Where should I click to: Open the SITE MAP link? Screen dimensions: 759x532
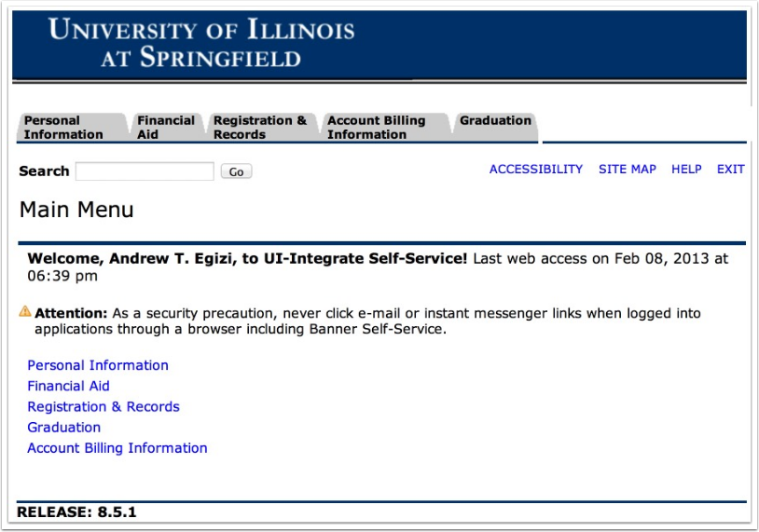(x=628, y=170)
